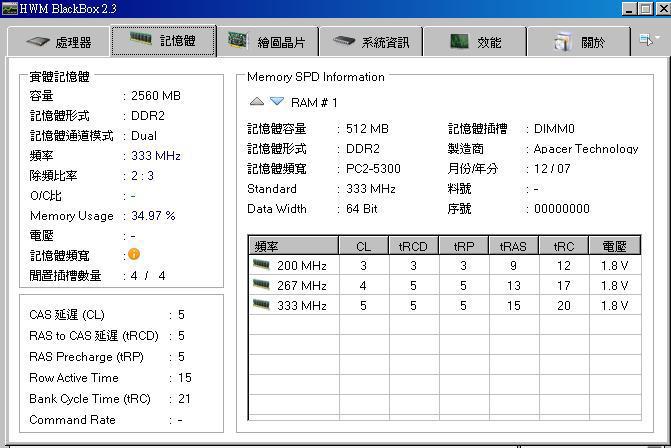Select the 效能 tab
Viewport: 671px width, 448px height.
click(x=475, y=42)
